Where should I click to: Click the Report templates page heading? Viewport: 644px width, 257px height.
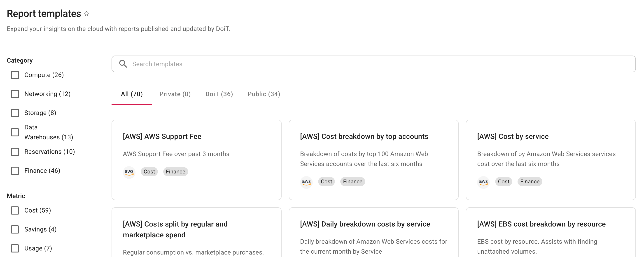(x=44, y=14)
